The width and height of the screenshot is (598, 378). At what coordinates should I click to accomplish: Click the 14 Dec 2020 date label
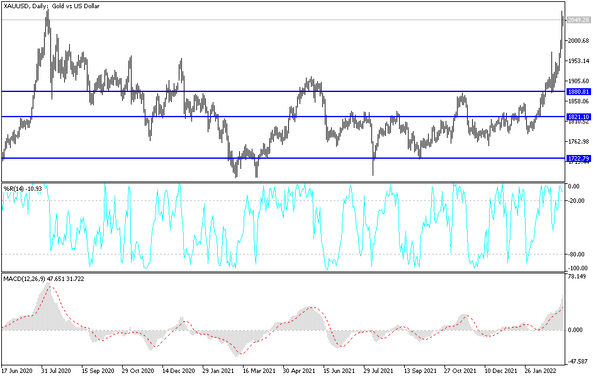pos(178,370)
